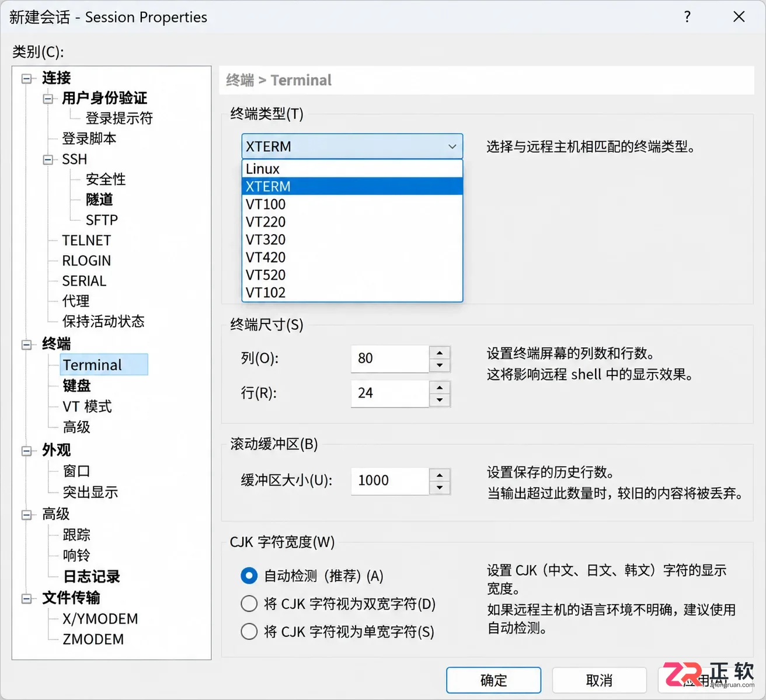Image resolution: width=766 pixels, height=700 pixels.
Task: Open the RLOGIN category
Action: click(86, 261)
